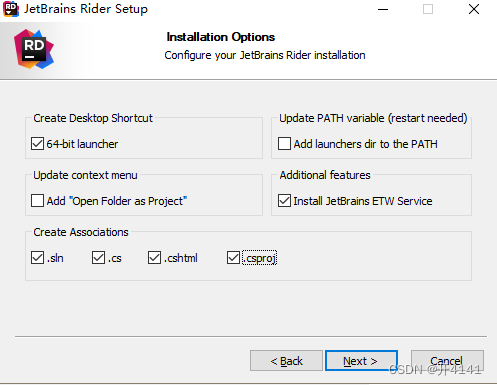Click "Configure your JetBrains Rider installation" text
Image resolution: width=497 pixels, height=385 pixels.
[x=265, y=55]
